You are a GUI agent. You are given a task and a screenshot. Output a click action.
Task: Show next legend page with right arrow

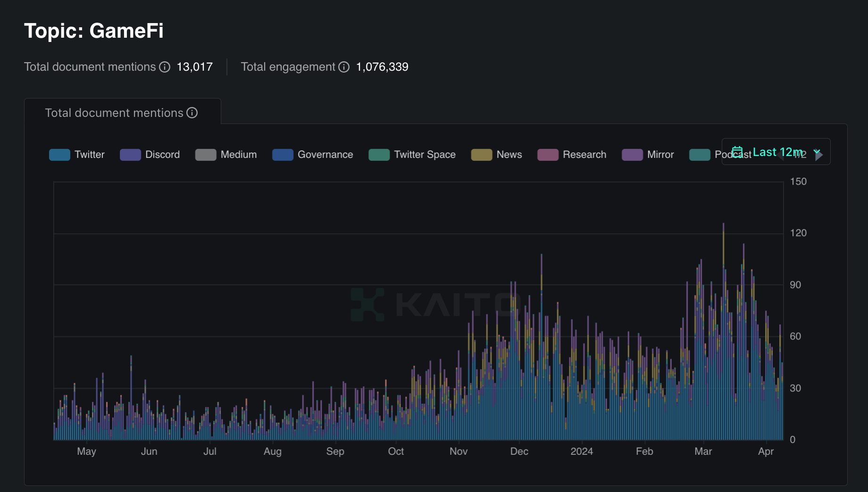(x=819, y=155)
